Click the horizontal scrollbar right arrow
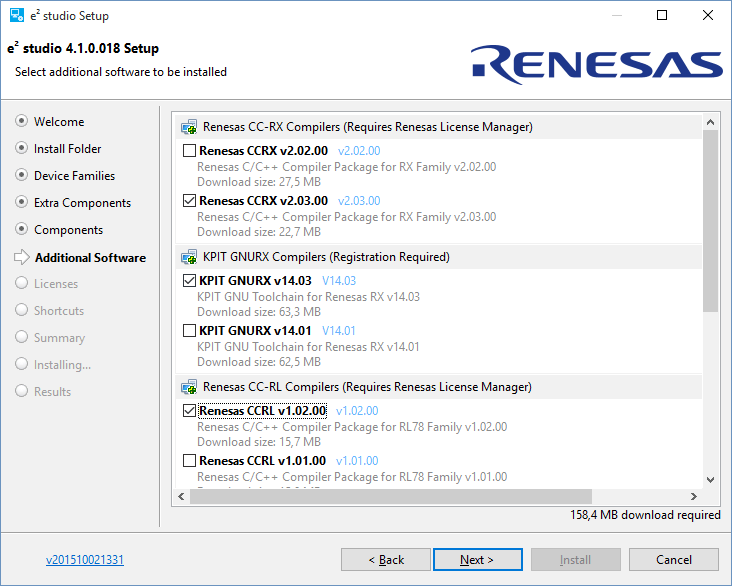The image size is (732, 586). [x=692, y=497]
